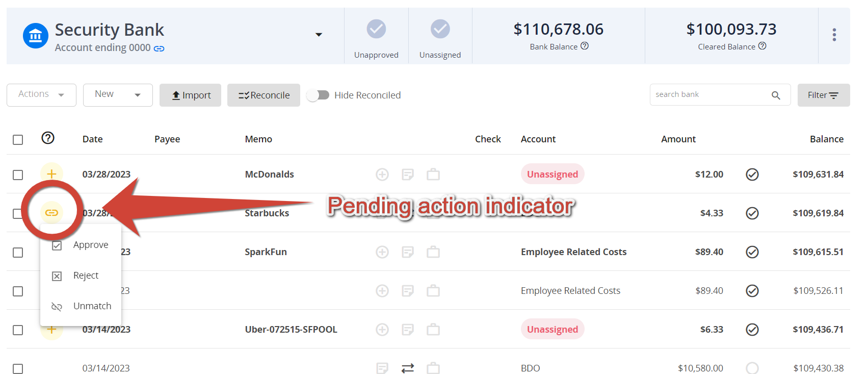
Task: Check the SparkFun row checkbox
Action: tap(18, 253)
